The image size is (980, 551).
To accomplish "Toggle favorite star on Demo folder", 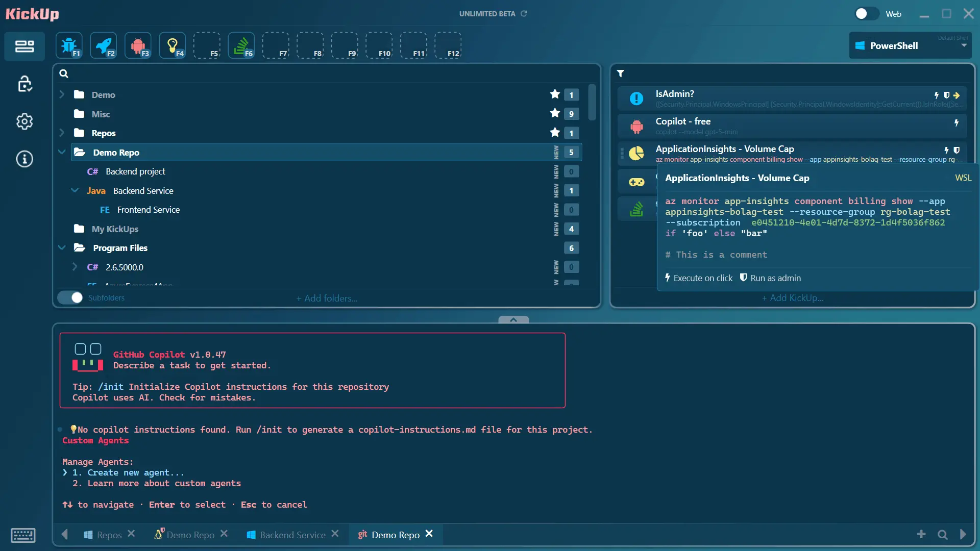I will click(555, 94).
